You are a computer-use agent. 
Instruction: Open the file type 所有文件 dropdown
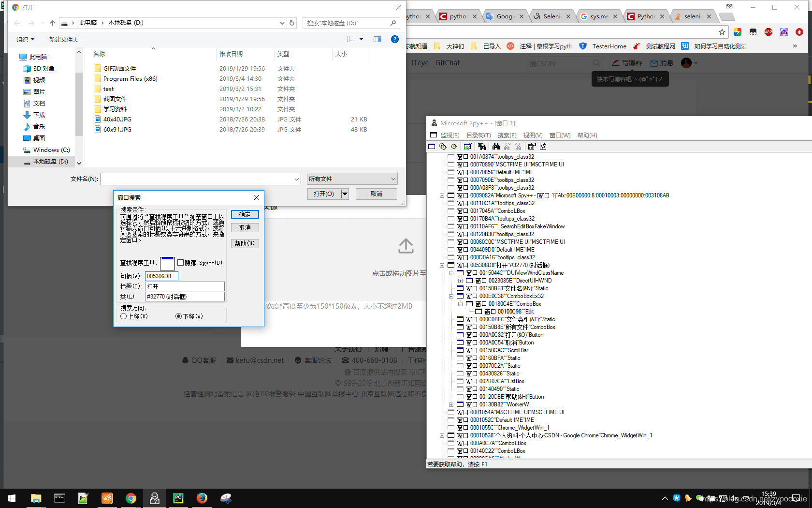pyautogui.click(x=352, y=179)
